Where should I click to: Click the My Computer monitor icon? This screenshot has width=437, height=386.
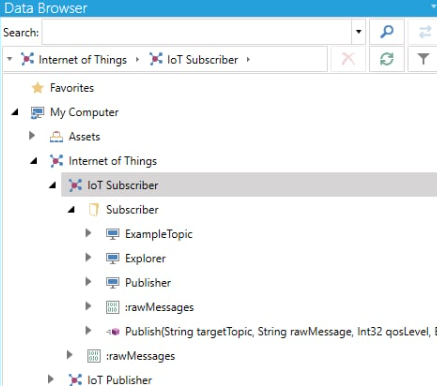tap(37, 113)
